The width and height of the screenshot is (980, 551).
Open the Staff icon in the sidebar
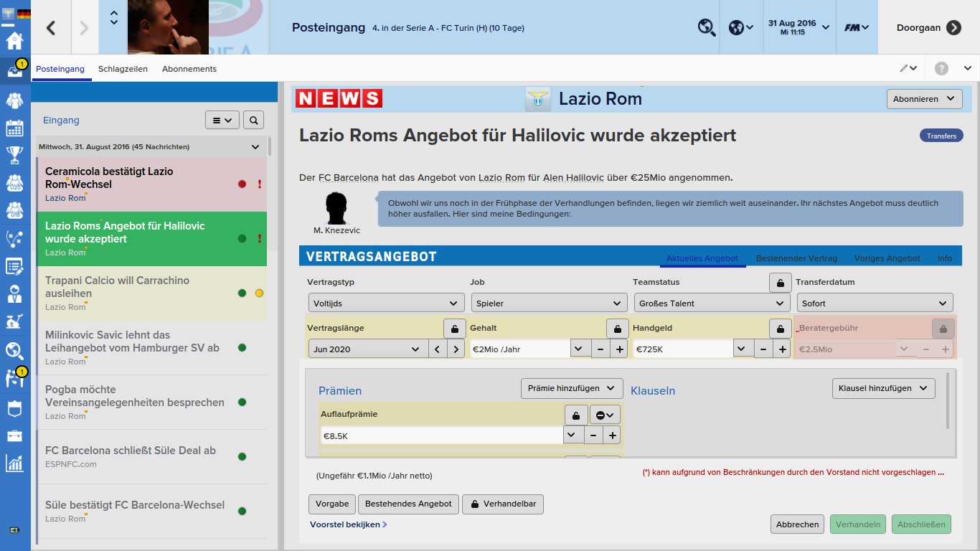pyautogui.click(x=14, y=294)
